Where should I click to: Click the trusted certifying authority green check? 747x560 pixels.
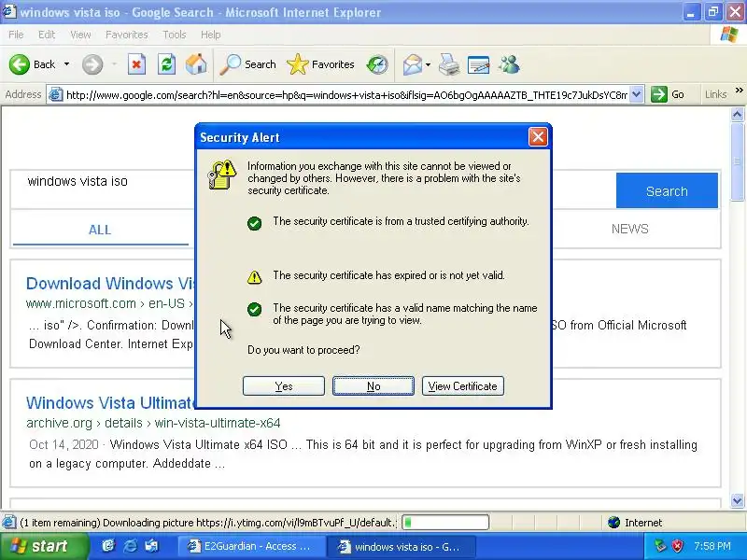click(254, 223)
